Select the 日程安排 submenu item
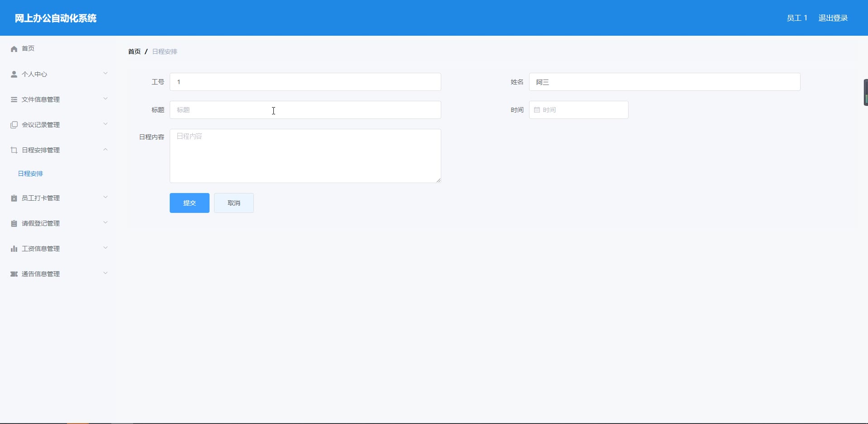868x424 pixels. coord(30,174)
